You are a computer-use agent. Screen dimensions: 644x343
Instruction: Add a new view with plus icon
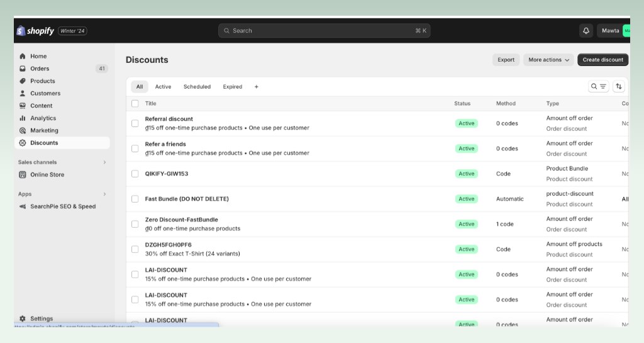(257, 87)
